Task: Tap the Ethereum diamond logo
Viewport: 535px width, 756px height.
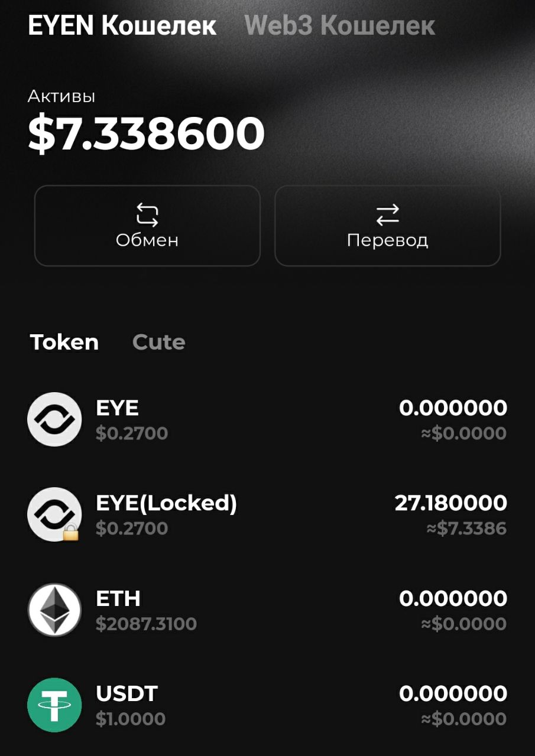Action: click(x=54, y=610)
